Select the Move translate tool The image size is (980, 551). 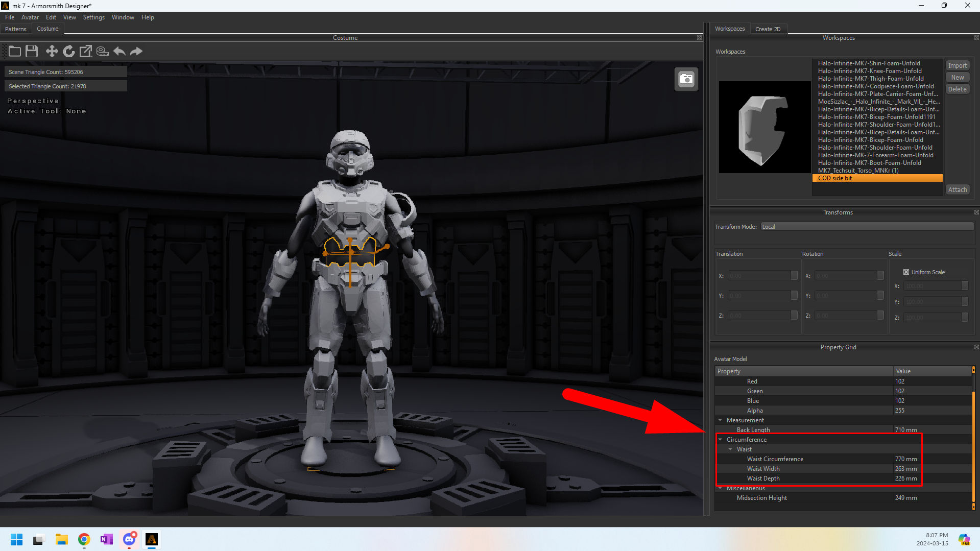pos(52,51)
